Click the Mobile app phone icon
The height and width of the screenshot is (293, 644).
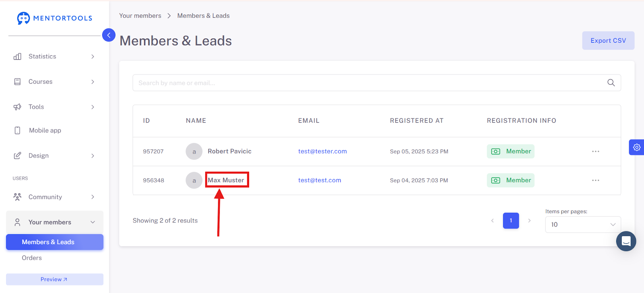pyautogui.click(x=17, y=131)
